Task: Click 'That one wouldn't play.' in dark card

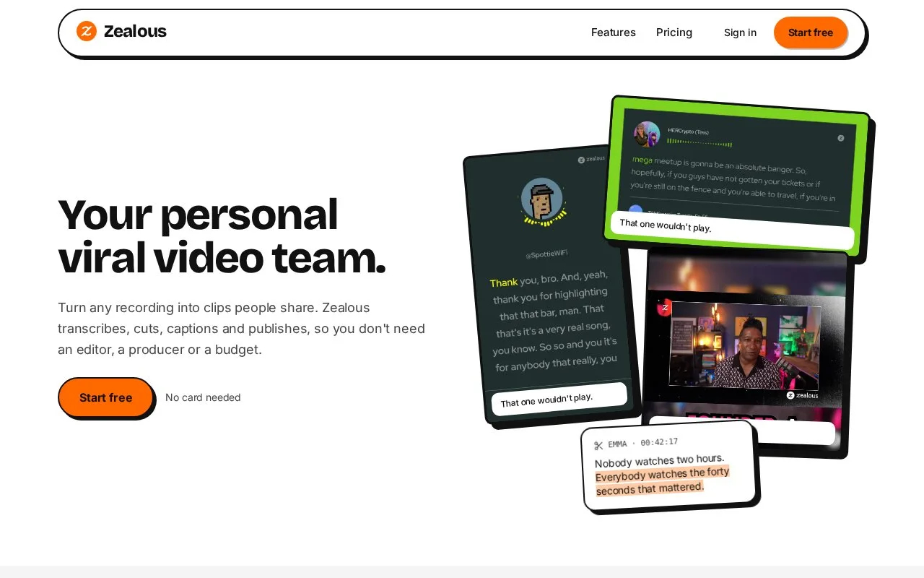Action: pyautogui.click(x=546, y=400)
